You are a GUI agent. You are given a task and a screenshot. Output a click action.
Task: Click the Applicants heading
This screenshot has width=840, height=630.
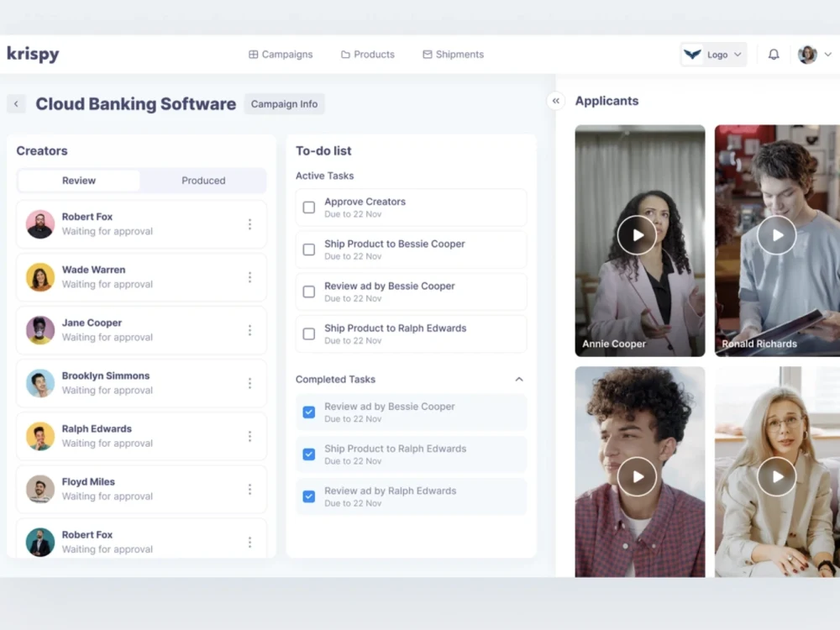click(607, 101)
